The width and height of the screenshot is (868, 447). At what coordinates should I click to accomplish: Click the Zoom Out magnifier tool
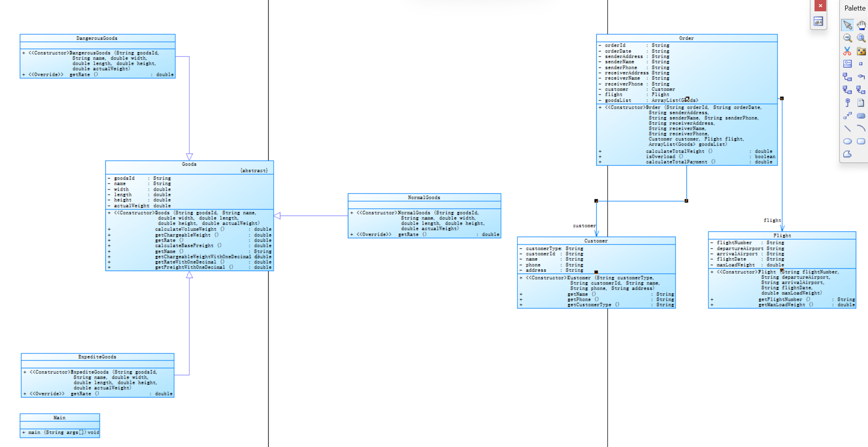(x=847, y=38)
